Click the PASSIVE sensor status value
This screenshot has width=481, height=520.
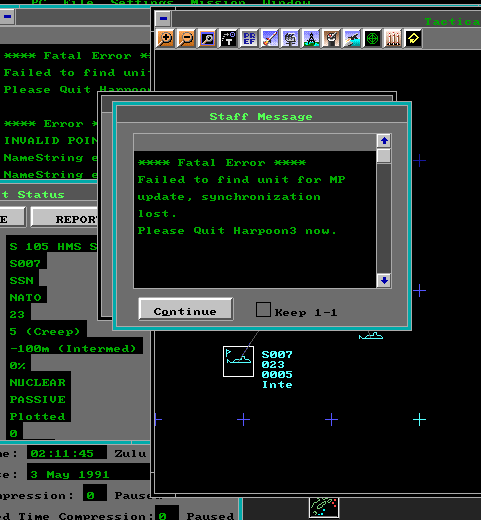(39, 399)
